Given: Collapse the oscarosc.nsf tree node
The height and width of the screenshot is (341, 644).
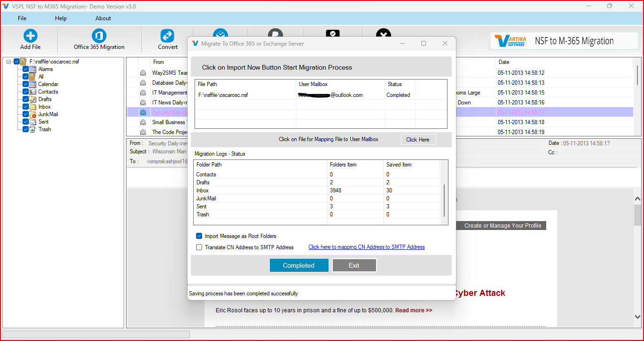Looking at the screenshot, I should click(9, 61).
